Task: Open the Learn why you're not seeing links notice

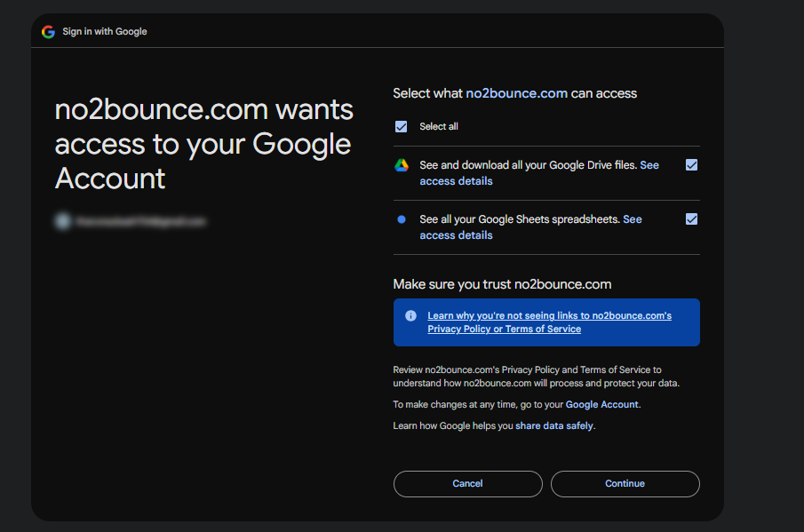Action: 549,322
